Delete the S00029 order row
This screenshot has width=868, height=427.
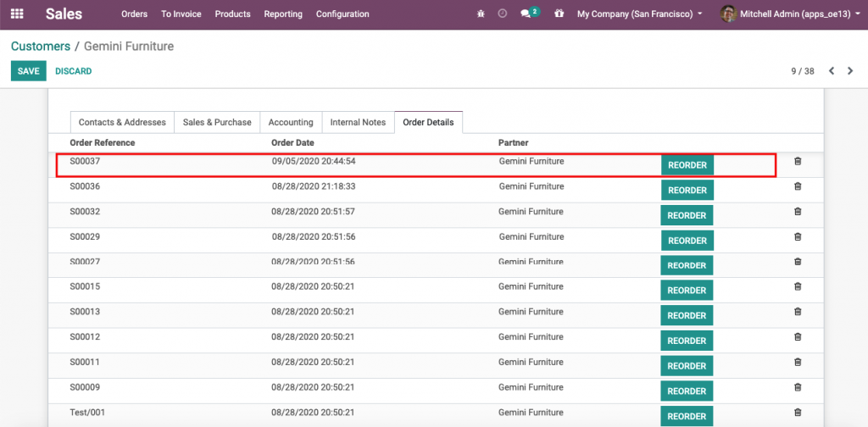798,236
